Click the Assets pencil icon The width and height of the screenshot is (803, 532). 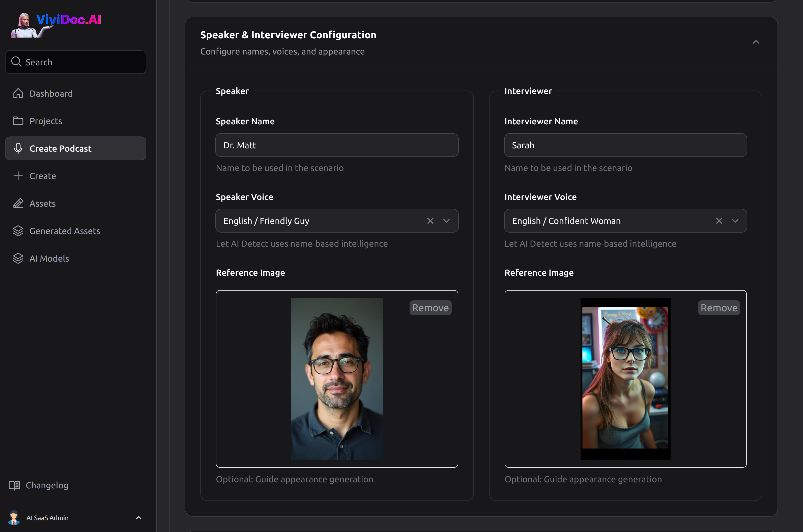tap(18, 203)
